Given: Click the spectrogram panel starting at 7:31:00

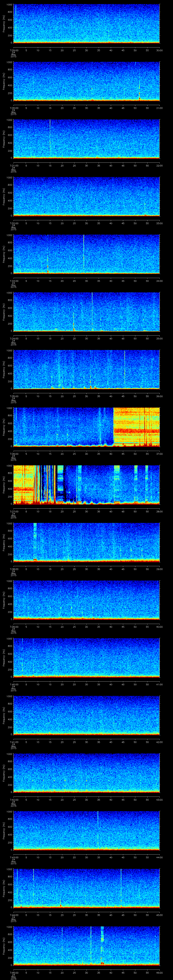Looking at the screenshot, I should coord(86,139).
